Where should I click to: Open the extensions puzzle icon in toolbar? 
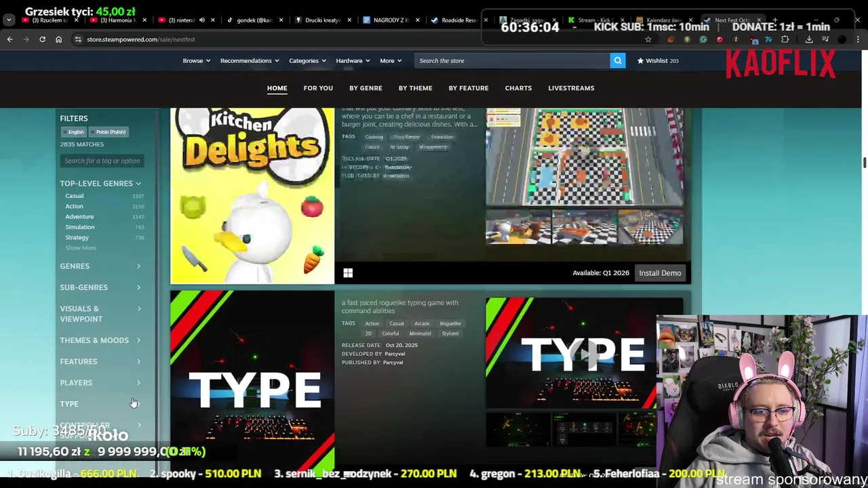(x=785, y=39)
